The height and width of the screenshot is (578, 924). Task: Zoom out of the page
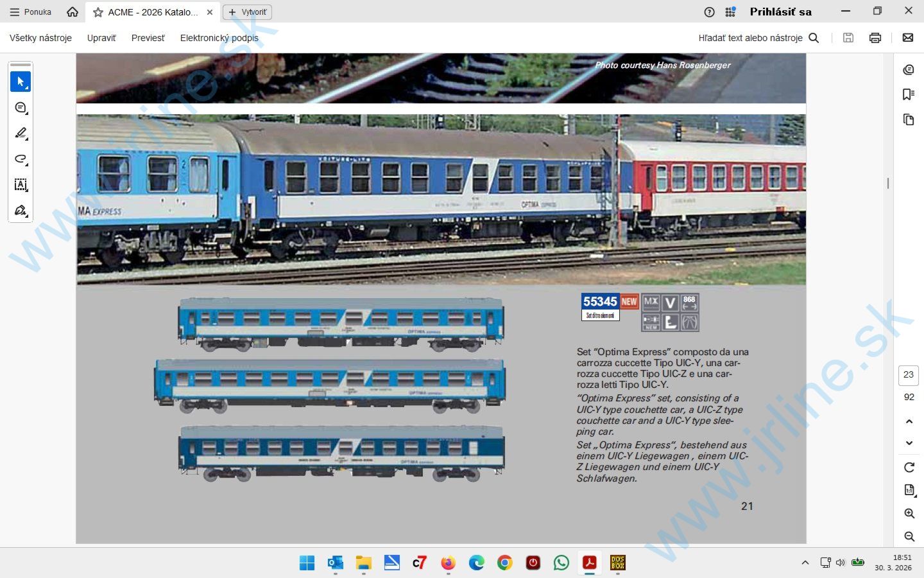(909, 536)
